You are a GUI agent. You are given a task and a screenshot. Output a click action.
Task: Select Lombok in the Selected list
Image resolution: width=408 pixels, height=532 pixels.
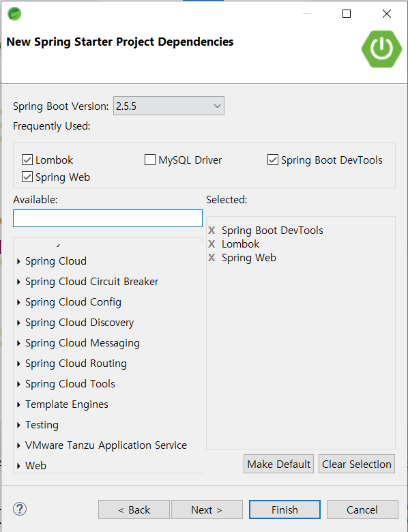click(240, 244)
